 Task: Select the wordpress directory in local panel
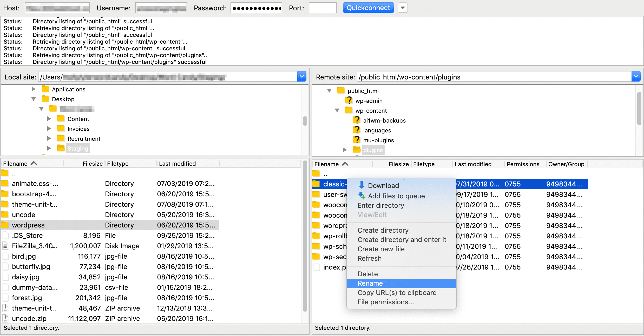(x=28, y=225)
